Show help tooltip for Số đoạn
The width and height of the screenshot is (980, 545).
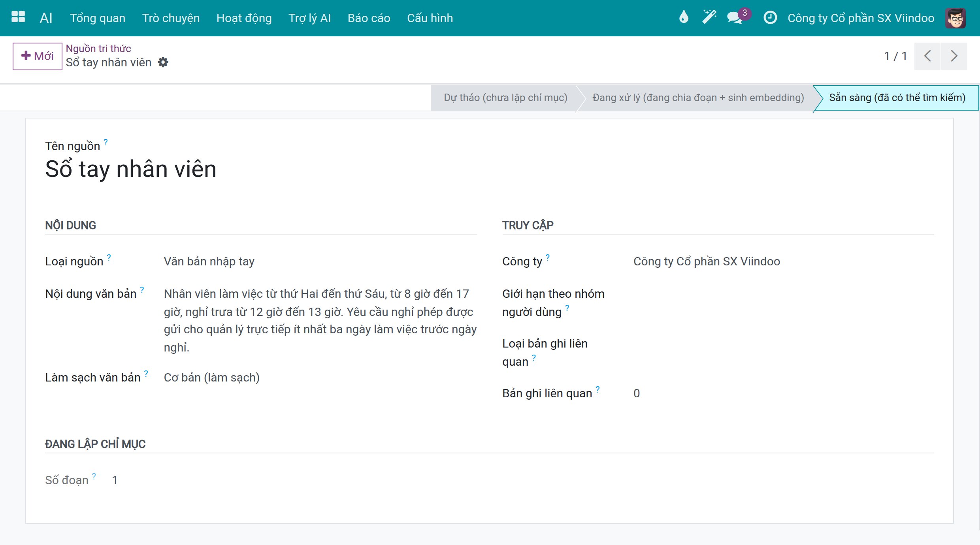[x=94, y=475]
